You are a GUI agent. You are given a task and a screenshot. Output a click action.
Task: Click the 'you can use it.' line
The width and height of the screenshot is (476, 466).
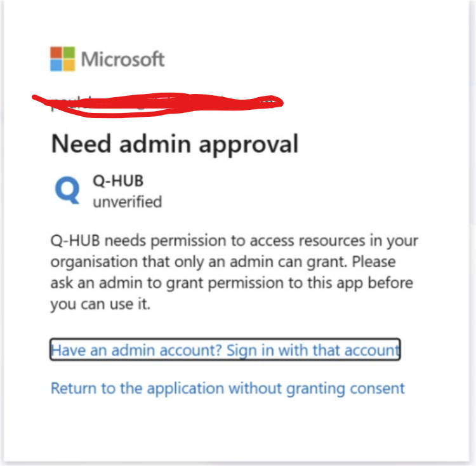click(x=100, y=305)
